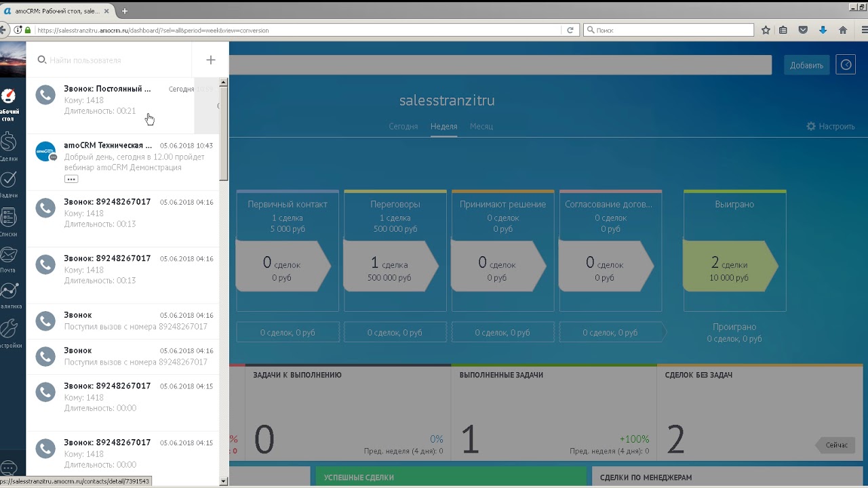Go to the browser home page icon
Image resolution: width=868 pixels, height=488 pixels.
(x=843, y=30)
